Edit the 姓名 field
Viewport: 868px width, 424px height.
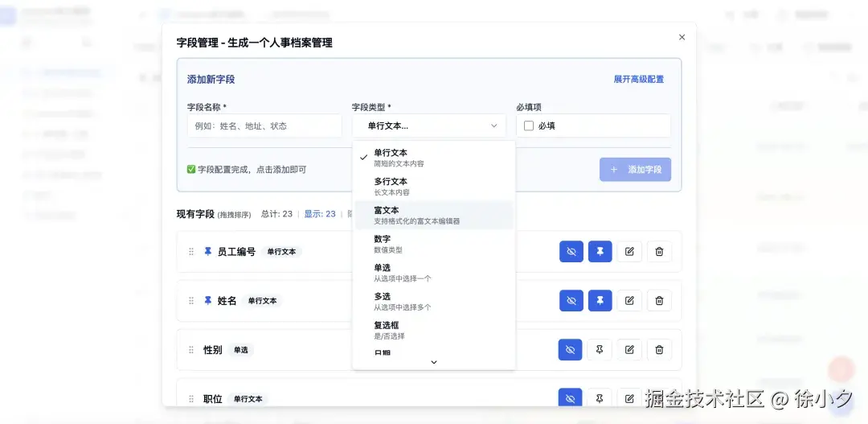point(629,300)
